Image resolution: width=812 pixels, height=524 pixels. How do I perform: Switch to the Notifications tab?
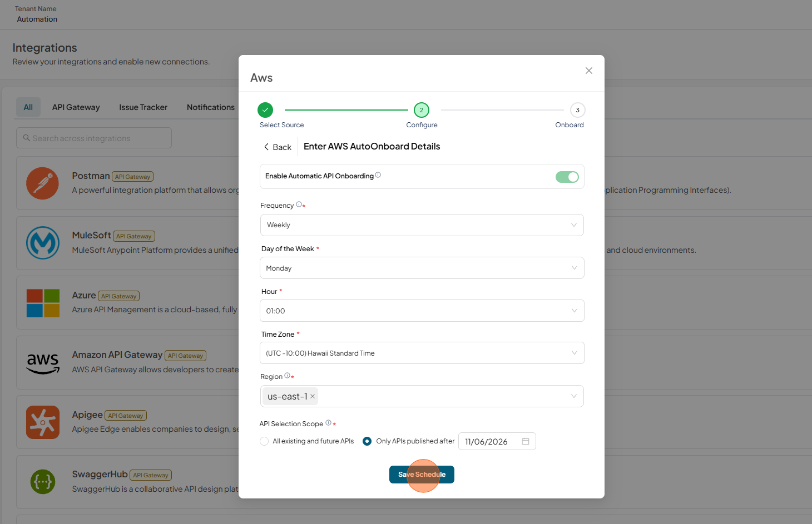click(x=211, y=107)
